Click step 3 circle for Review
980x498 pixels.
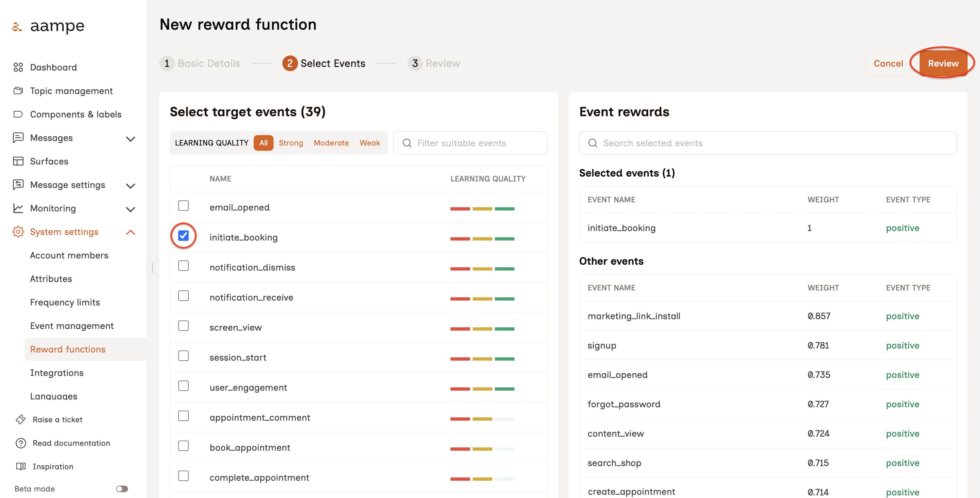coord(415,63)
